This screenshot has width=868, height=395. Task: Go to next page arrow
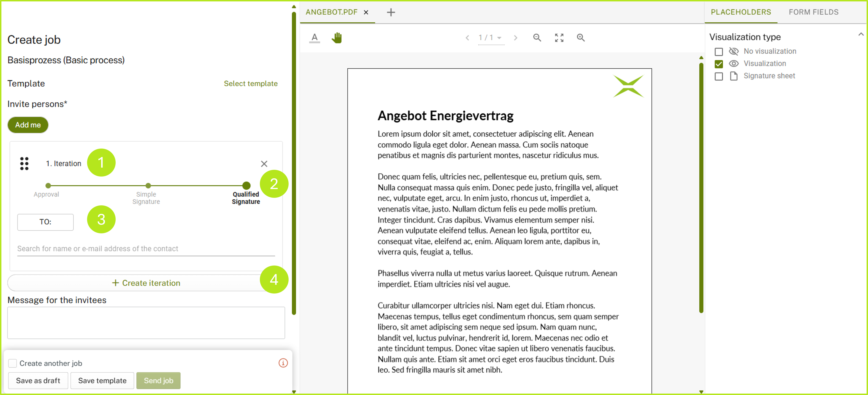[515, 38]
